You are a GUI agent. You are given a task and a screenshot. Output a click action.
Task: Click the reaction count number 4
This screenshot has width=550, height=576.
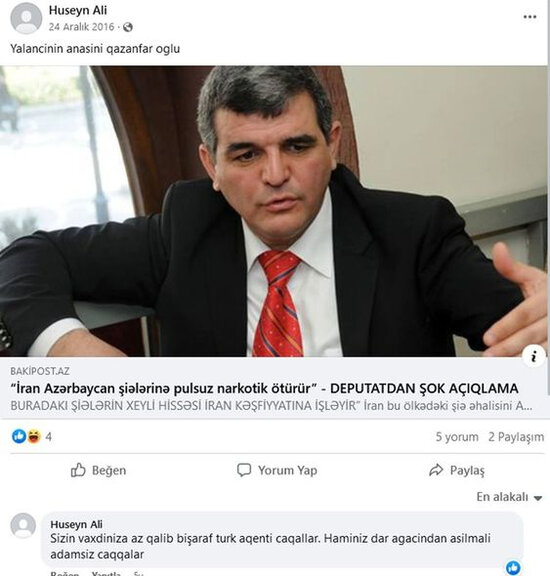(48, 437)
